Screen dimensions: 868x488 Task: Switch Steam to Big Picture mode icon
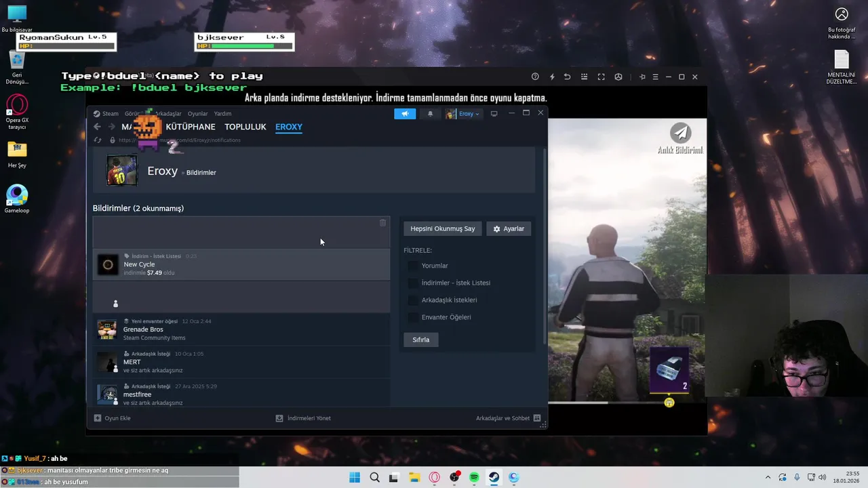pyautogui.click(x=494, y=114)
